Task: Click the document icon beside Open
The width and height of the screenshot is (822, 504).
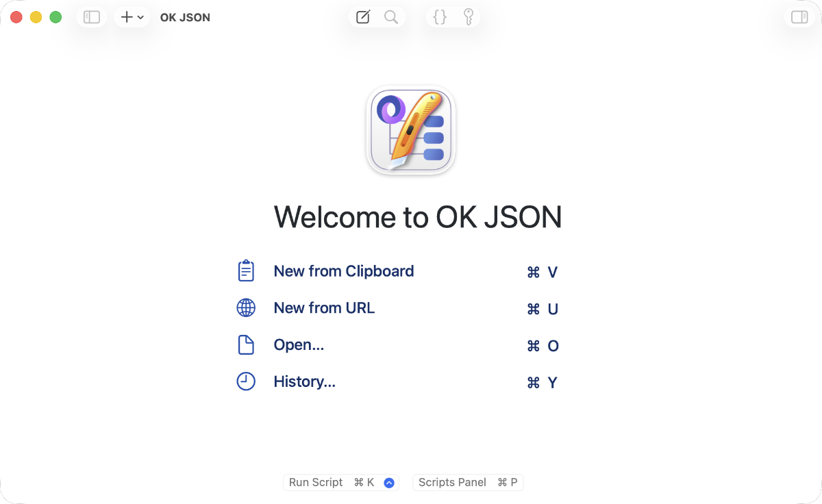Action: [x=246, y=345]
